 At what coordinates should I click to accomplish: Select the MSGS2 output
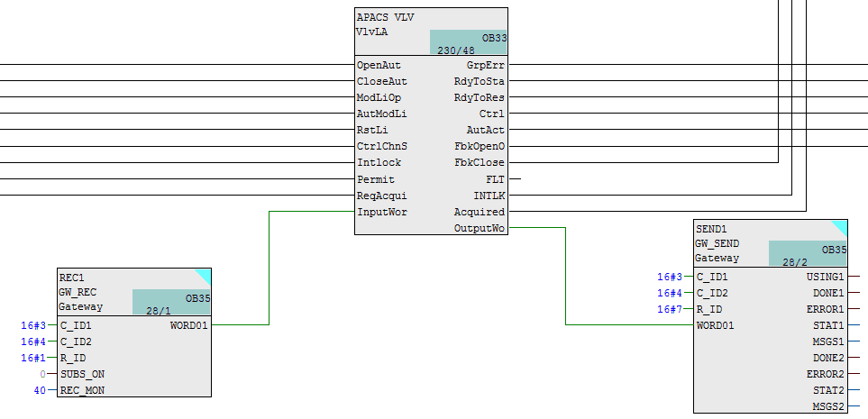click(x=828, y=406)
